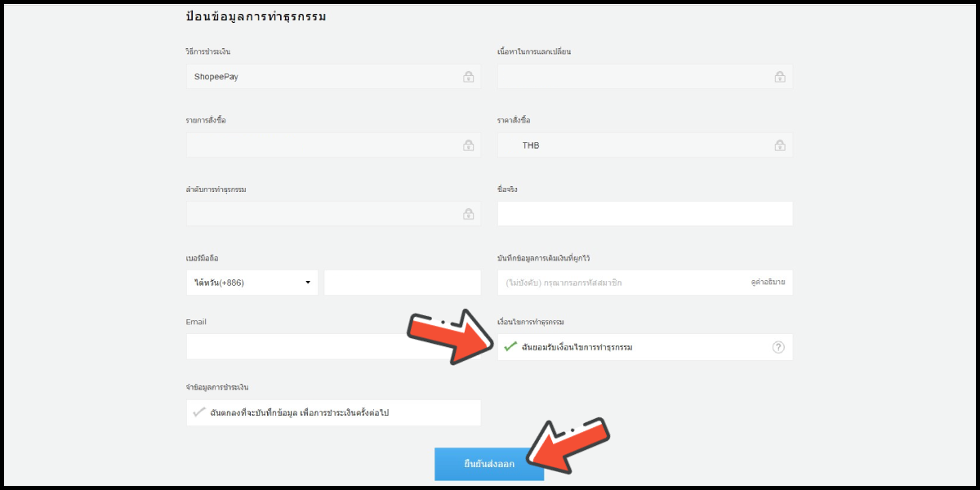Click dropdown arrow beside ไต้หวัน(+886)
This screenshot has height=490, width=980.
[308, 283]
